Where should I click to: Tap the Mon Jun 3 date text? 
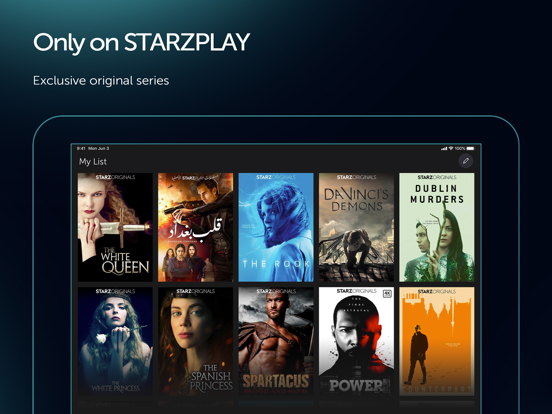tap(99, 149)
